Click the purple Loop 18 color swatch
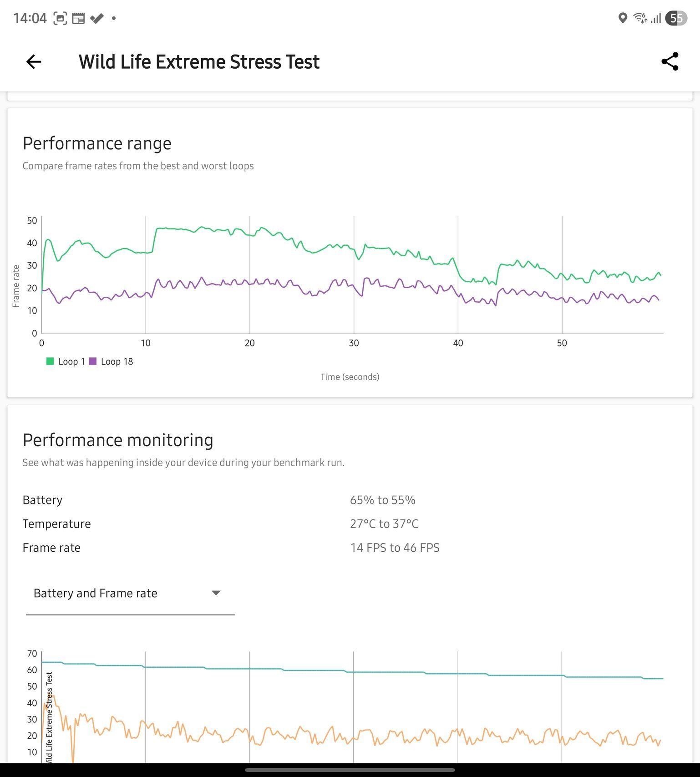This screenshot has width=700, height=777. click(93, 361)
